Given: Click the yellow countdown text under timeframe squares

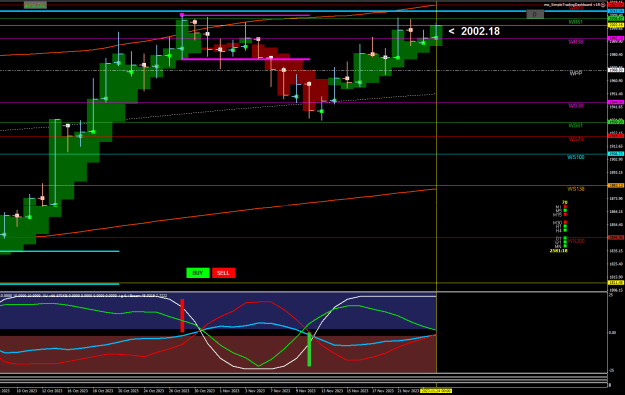Looking at the screenshot, I should point(559,251).
